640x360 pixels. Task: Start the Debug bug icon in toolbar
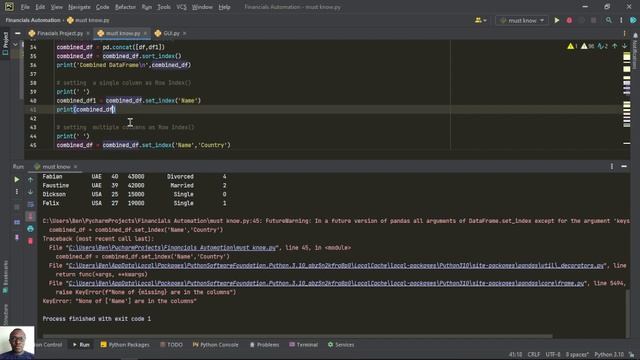569,20
